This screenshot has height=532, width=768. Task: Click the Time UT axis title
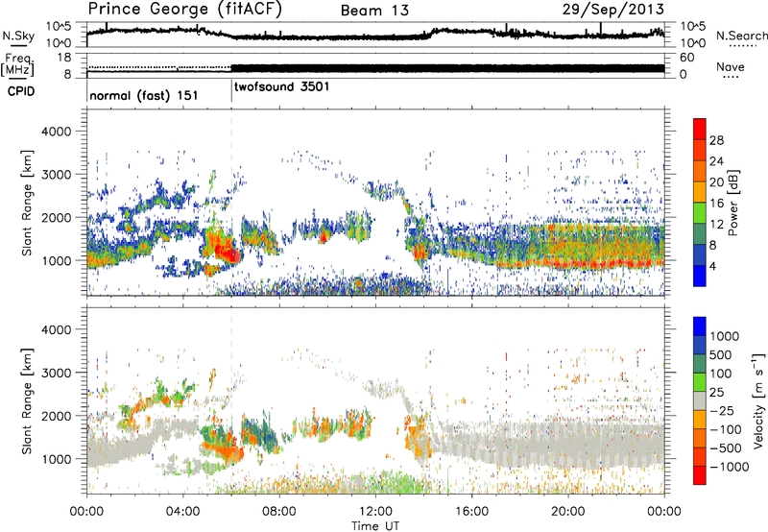click(x=375, y=525)
